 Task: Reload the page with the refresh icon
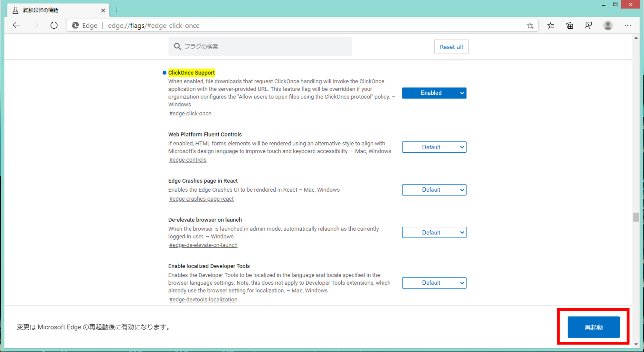pyautogui.click(x=54, y=25)
